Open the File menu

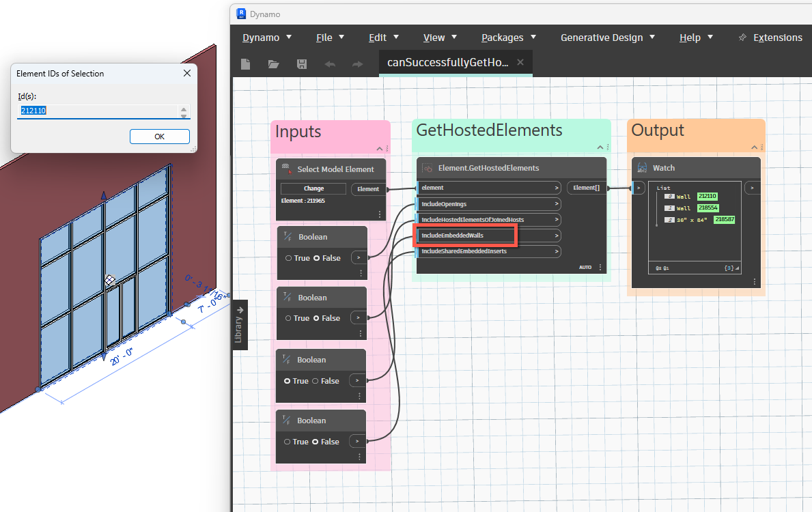point(330,38)
